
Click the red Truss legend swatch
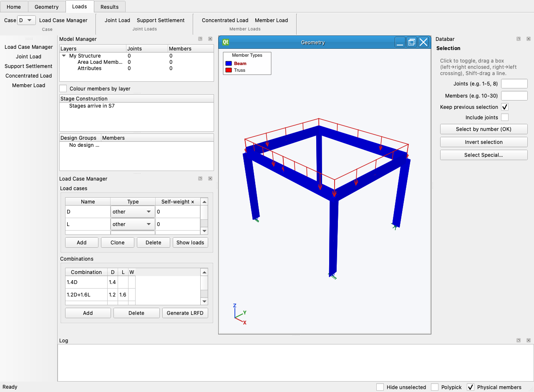pos(229,70)
